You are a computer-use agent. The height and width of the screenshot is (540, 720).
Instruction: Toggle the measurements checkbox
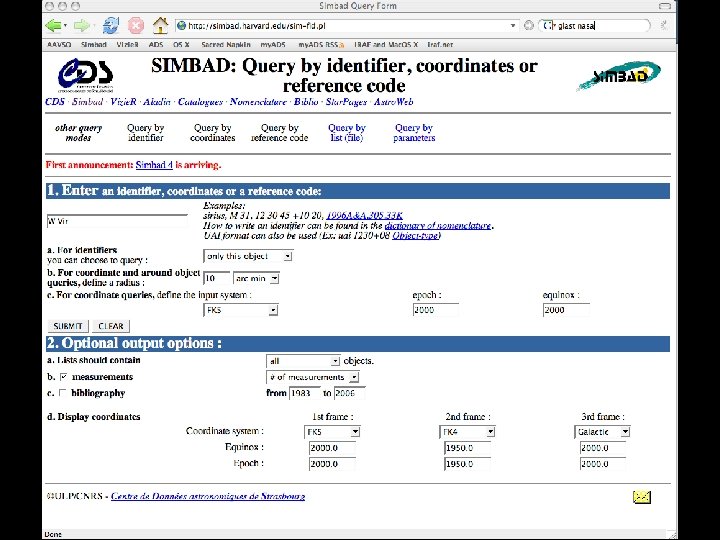tap(64, 377)
